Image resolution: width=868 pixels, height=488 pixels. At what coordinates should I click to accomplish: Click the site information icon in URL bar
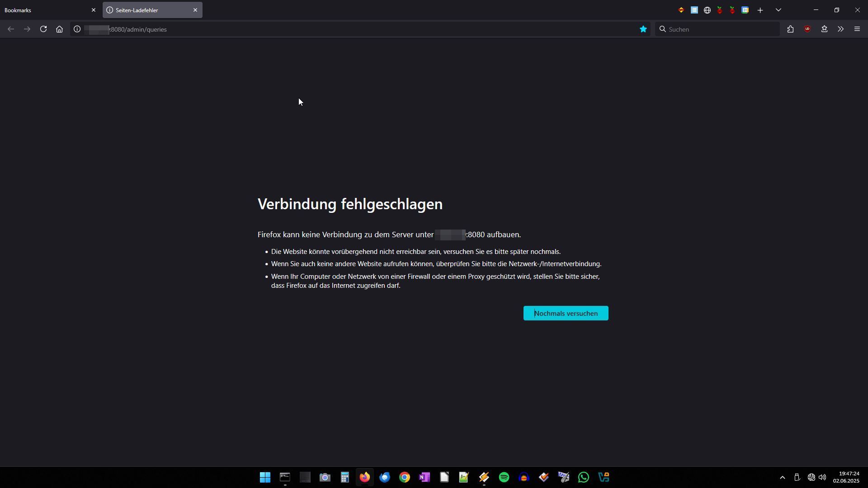click(x=77, y=29)
